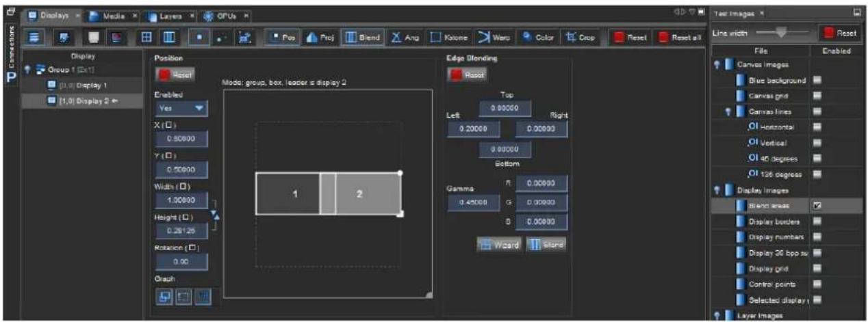Click the single dot toolbar icon
The height and width of the screenshot is (322, 868).
coord(198,38)
